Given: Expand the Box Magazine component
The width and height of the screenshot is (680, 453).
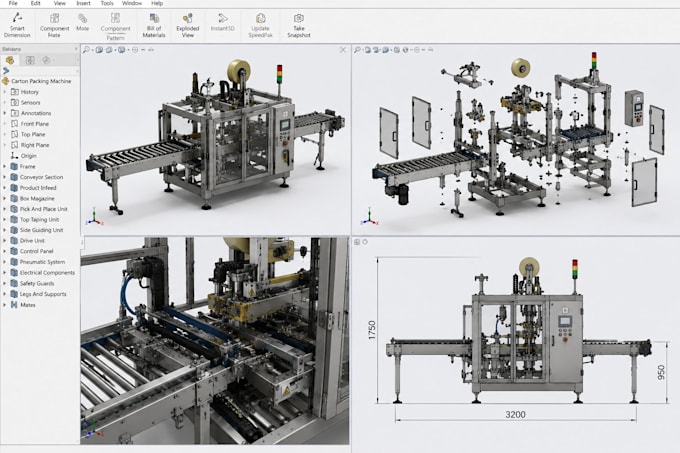Looking at the screenshot, I should (x=5, y=198).
